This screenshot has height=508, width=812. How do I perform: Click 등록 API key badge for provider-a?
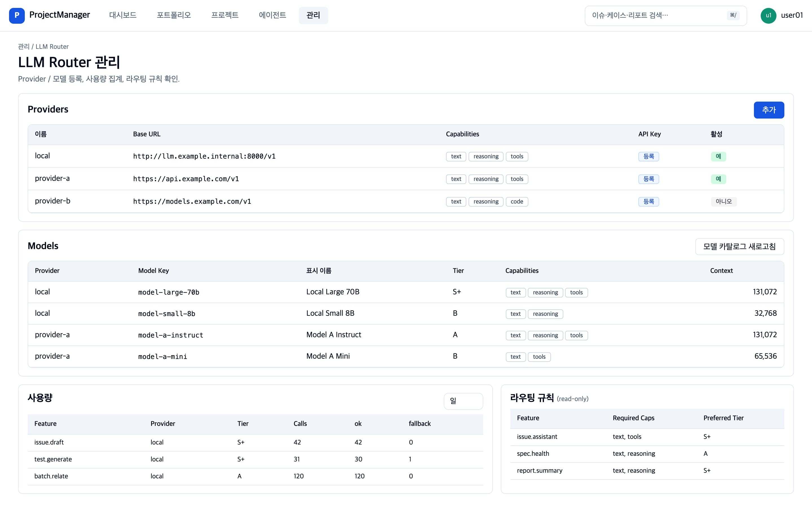648,179
